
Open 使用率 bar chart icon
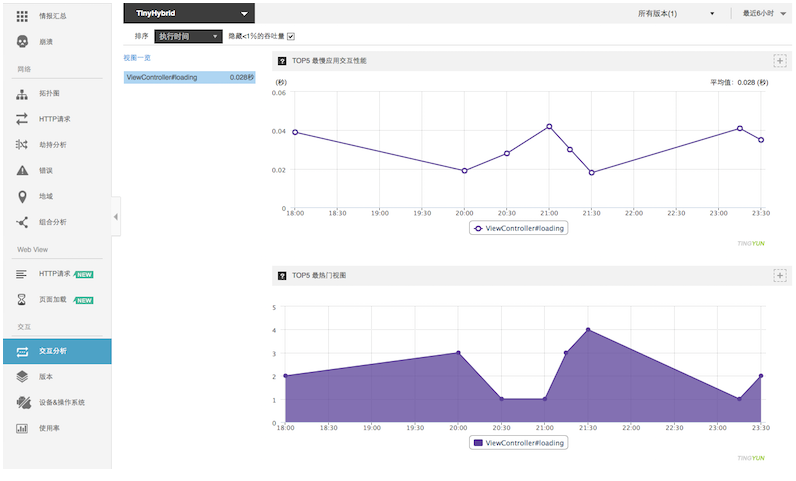pos(22,429)
